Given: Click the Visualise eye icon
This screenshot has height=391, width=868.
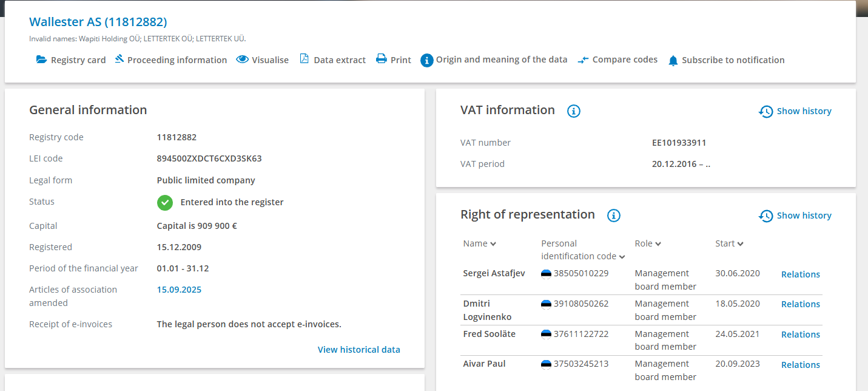Looking at the screenshot, I should (x=243, y=59).
